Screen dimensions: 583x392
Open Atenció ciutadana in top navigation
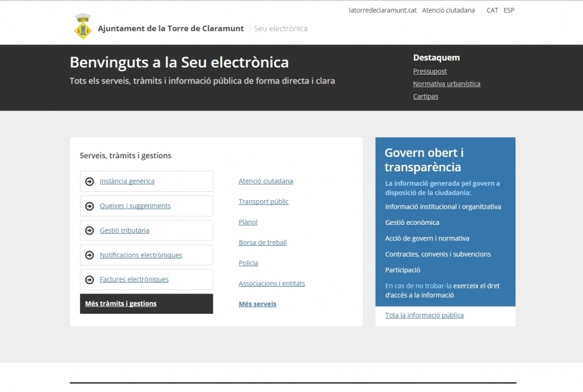(x=448, y=10)
